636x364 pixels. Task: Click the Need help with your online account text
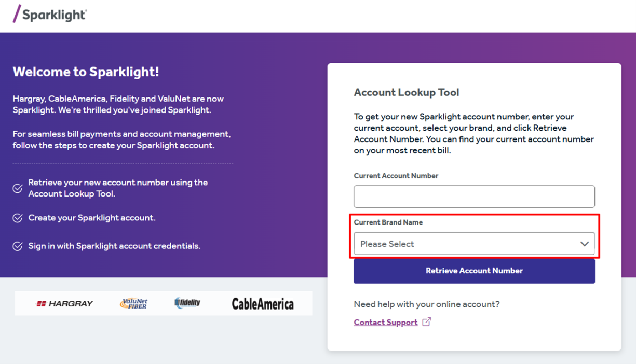pos(426,304)
